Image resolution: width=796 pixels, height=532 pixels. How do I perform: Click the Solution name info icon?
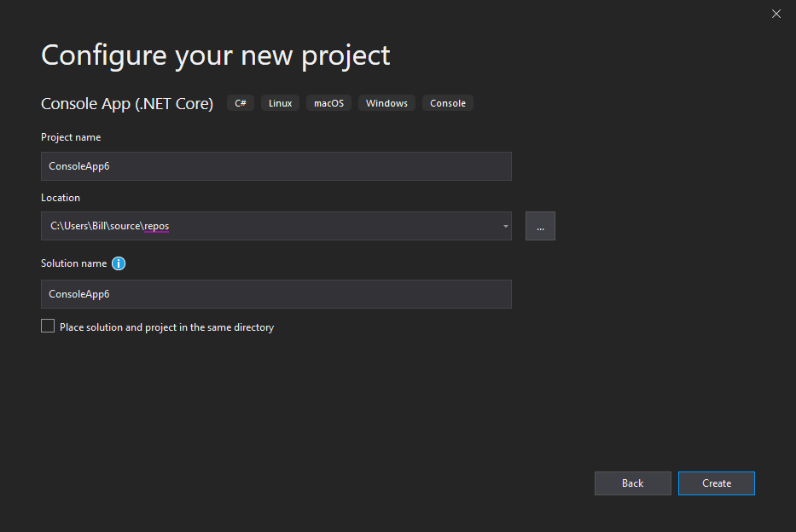click(x=119, y=263)
